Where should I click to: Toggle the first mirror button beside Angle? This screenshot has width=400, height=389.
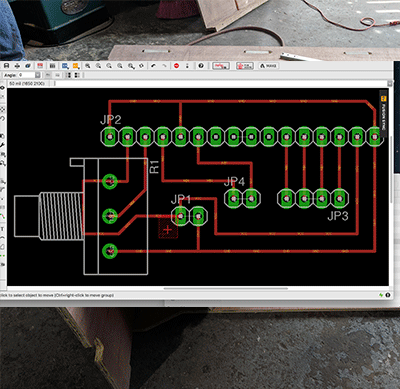coord(48,75)
